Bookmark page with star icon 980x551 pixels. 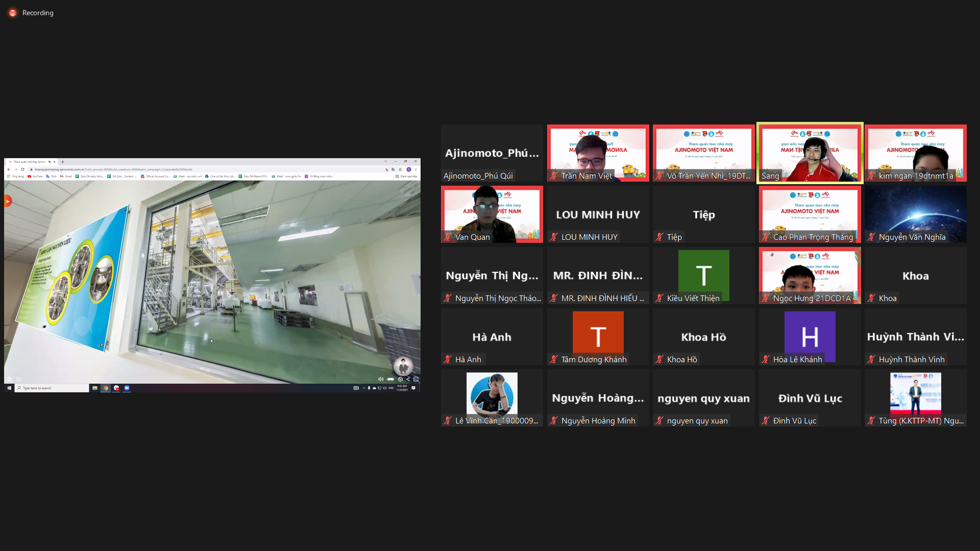click(401, 169)
